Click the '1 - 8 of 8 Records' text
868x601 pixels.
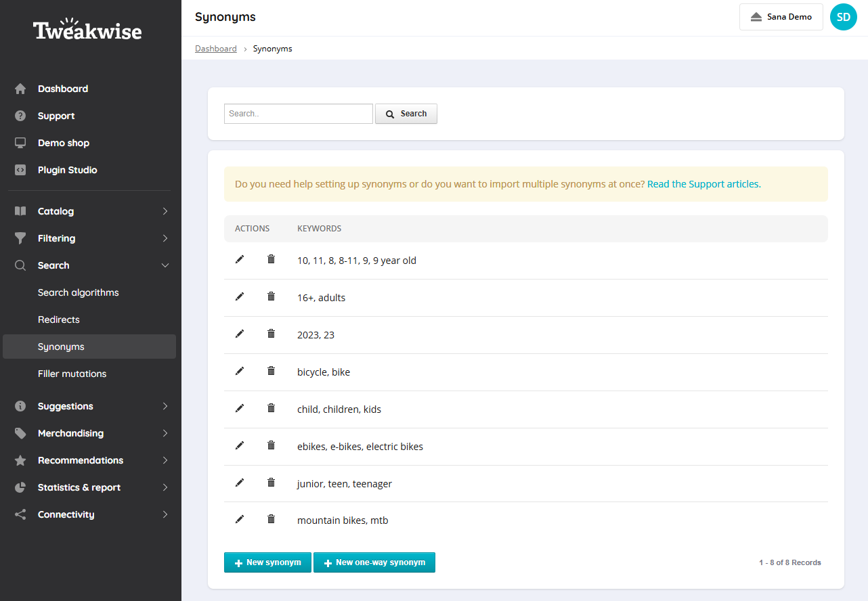[790, 562]
